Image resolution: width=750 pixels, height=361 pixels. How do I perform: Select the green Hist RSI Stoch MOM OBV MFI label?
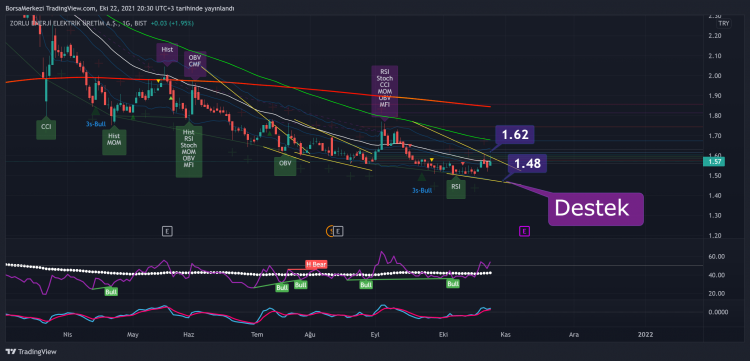[x=188, y=151]
